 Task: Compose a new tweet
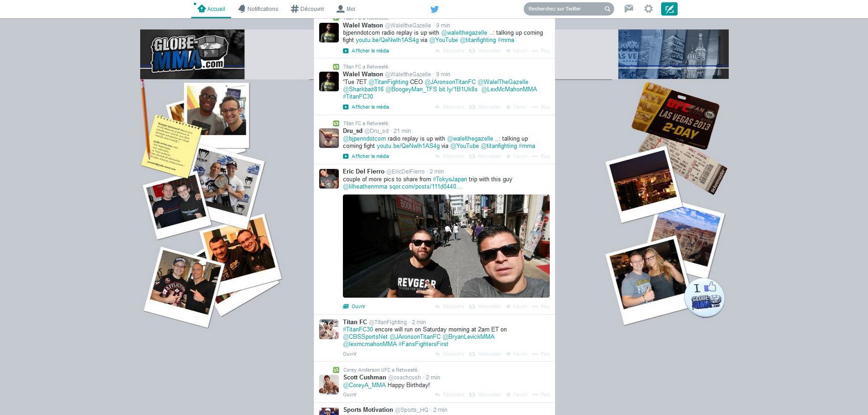coord(669,9)
